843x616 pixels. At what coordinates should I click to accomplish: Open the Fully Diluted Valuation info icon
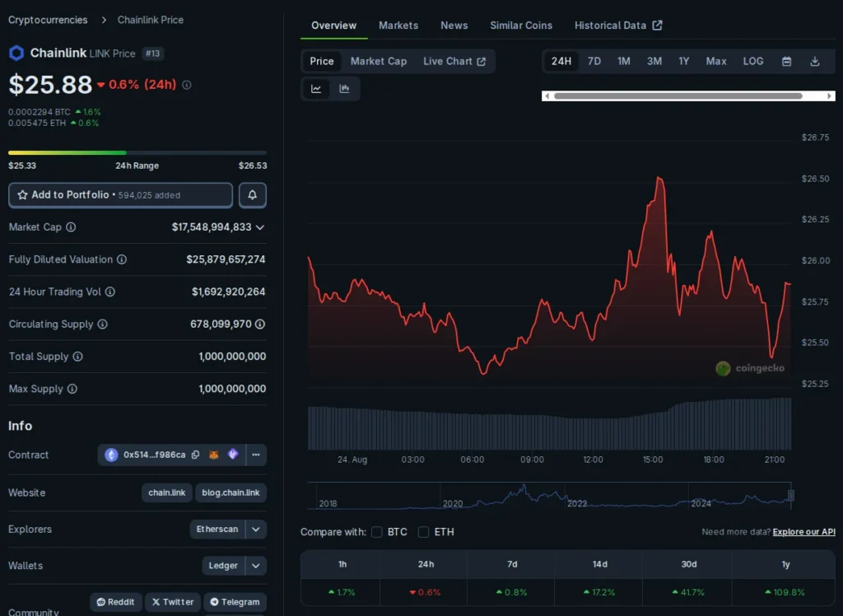point(122,259)
